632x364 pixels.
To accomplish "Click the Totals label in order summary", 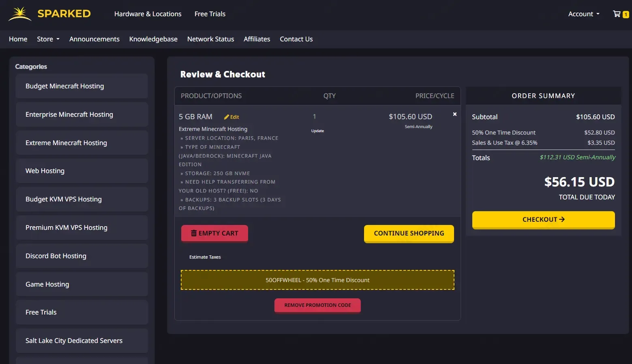I will point(481,158).
